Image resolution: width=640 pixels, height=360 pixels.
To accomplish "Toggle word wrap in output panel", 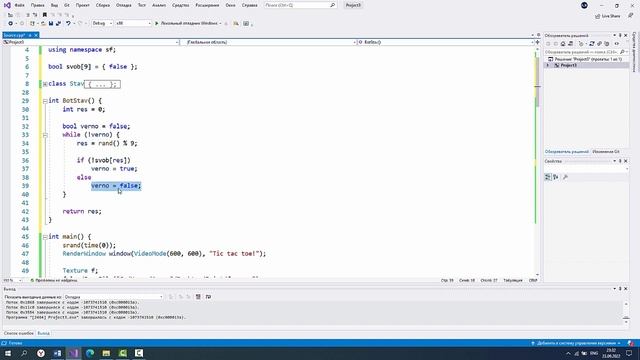I will (208, 297).
